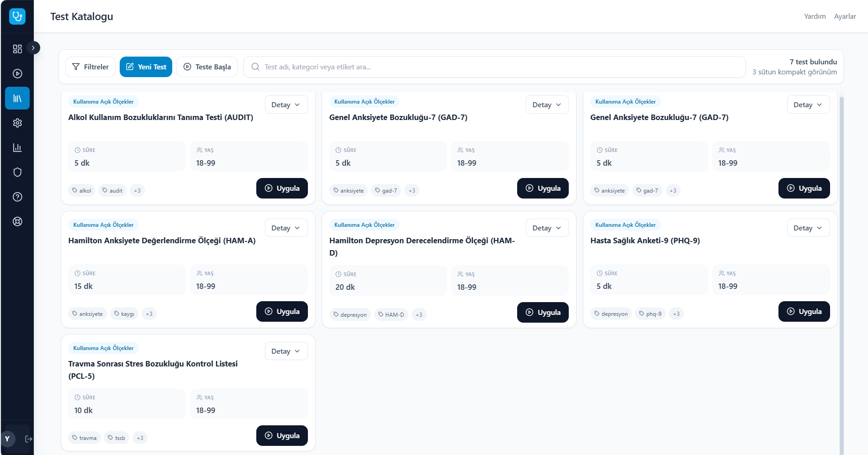Expand Detay on the AUDIT card
The width and height of the screenshot is (868, 455).
coord(286,105)
